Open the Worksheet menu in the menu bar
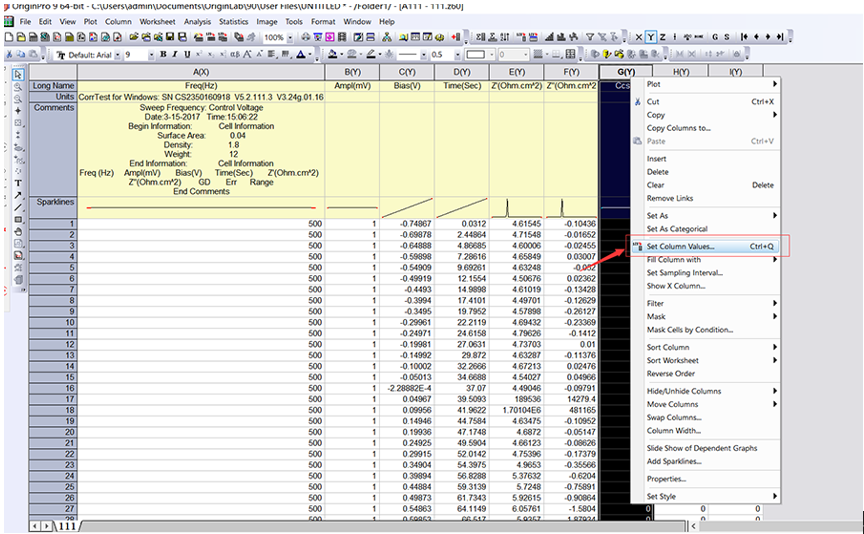Image resolution: width=864 pixels, height=534 pixels. coord(157,21)
